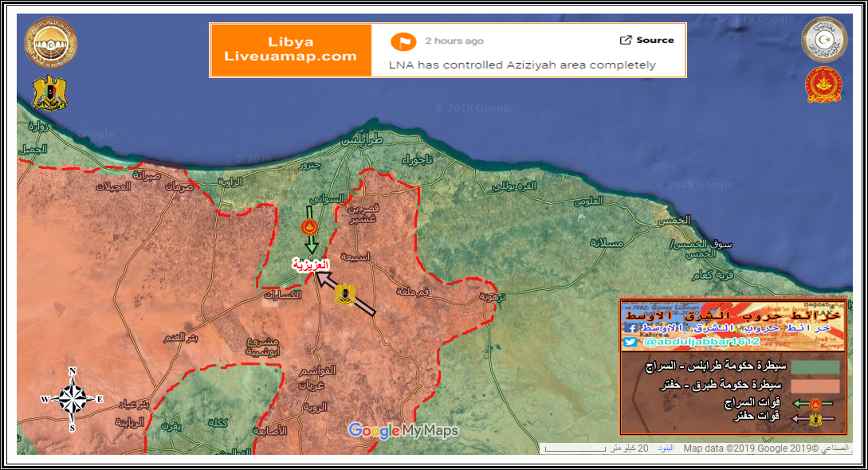Click the Libya Liveuamap.com orange banner

[x=291, y=49]
